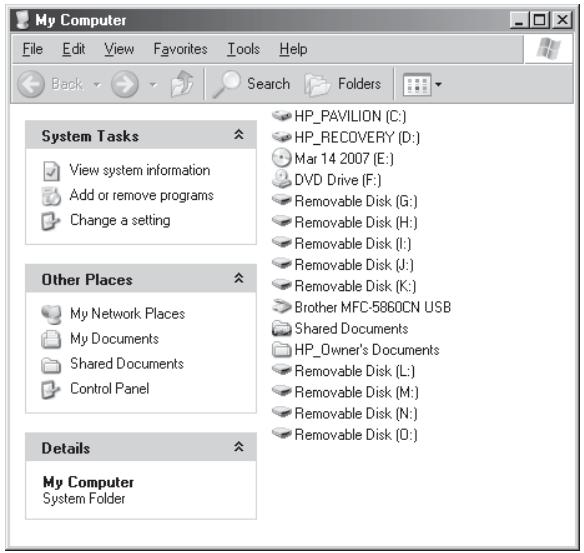Image resolution: width=584 pixels, height=553 pixels.
Task: Select Removable Disk (O:) icon
Action: pos(282,434)
